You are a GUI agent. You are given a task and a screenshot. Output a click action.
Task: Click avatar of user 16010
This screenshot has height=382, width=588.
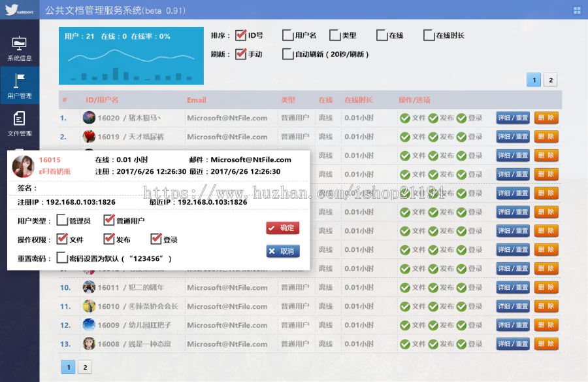pos(89,306)
